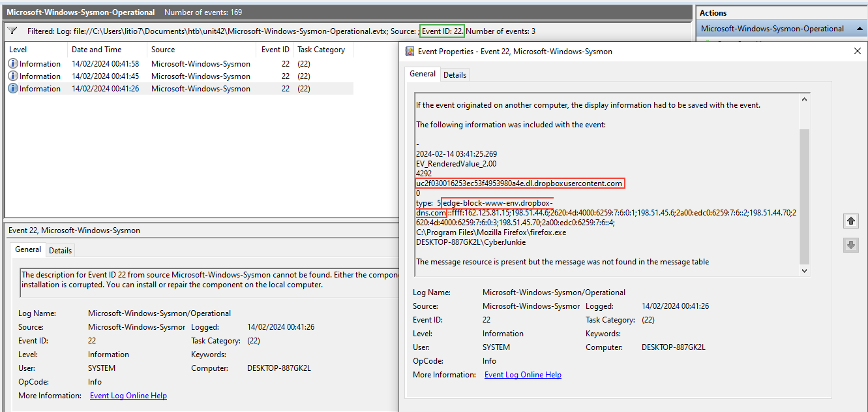Screen dimensions: 868x412
Task: Open Event Log Online Help in dialog
Action: pyautogui.click(x=523, y=375)
